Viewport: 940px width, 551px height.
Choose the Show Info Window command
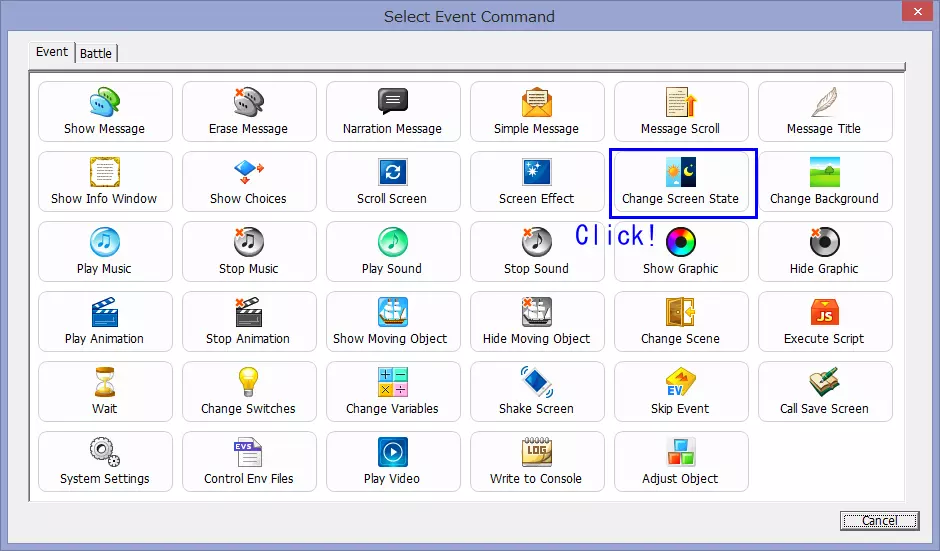[105, 182]
